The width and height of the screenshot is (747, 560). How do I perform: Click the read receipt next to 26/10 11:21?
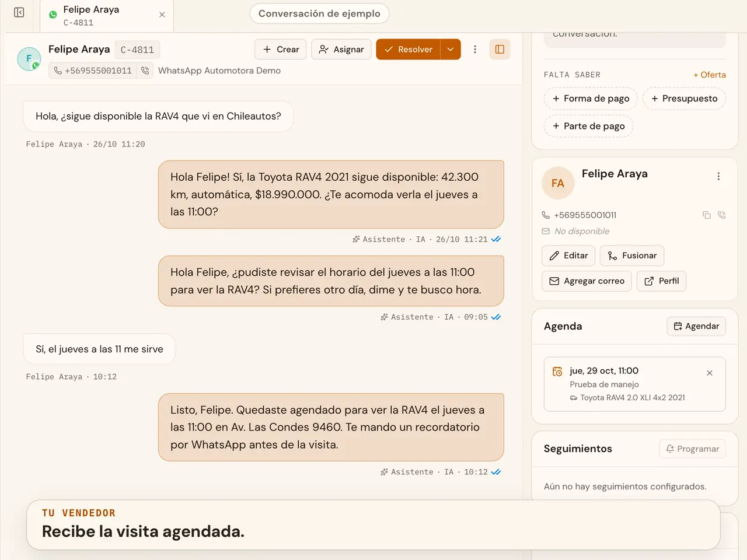coord(496,239)
